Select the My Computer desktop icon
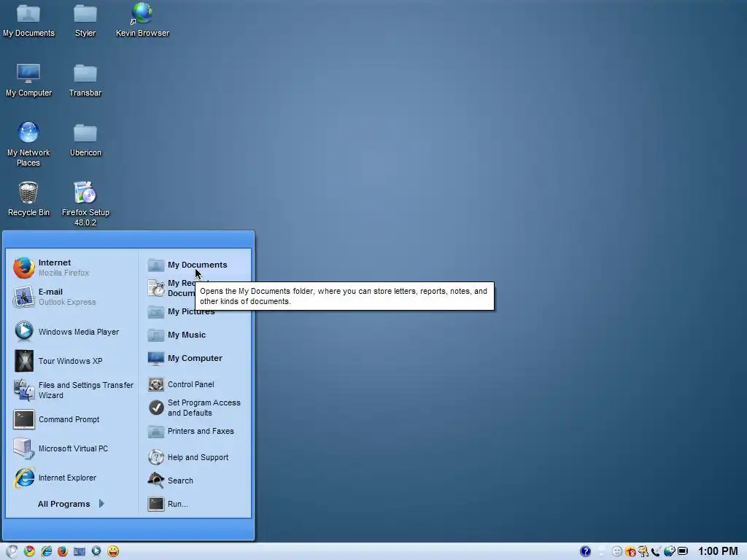This screenshot has width=747, height=560. click(x=28, y=80)
